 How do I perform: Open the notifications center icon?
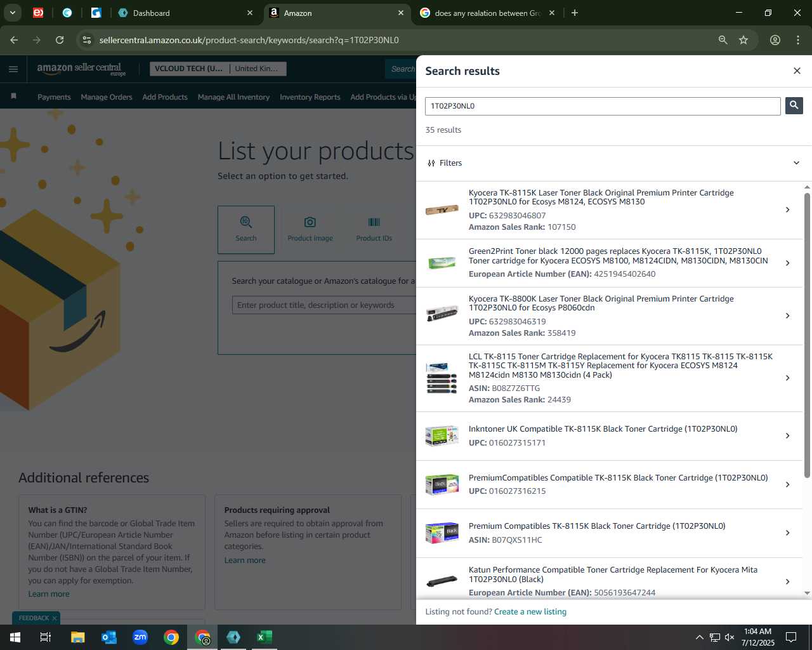pyautogui.click(x=791, y=637)
